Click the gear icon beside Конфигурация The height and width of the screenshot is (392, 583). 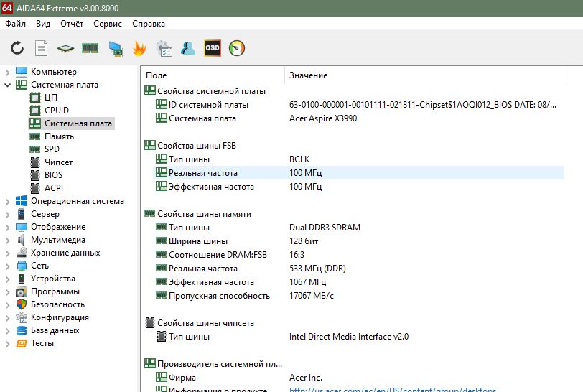(x=22, y=317)
